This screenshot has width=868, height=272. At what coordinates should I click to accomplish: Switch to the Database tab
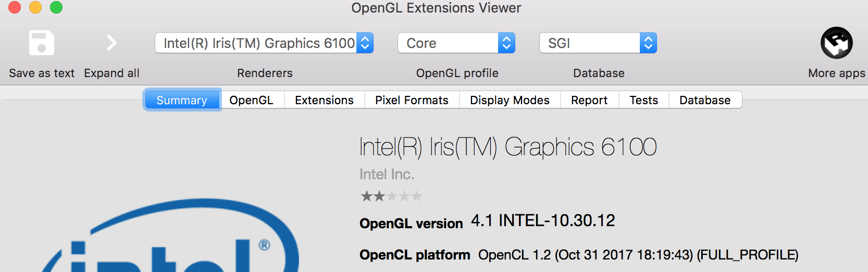[x=705, y=100]
